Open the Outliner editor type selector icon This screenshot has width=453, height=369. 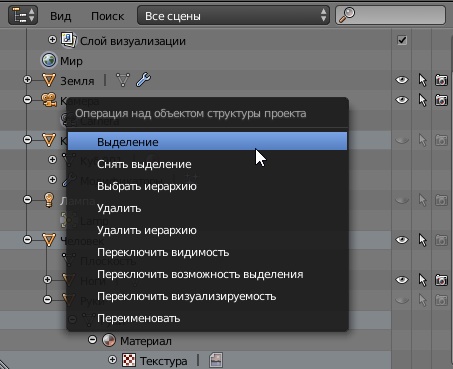pyautogui.click(x=23, y=15)
